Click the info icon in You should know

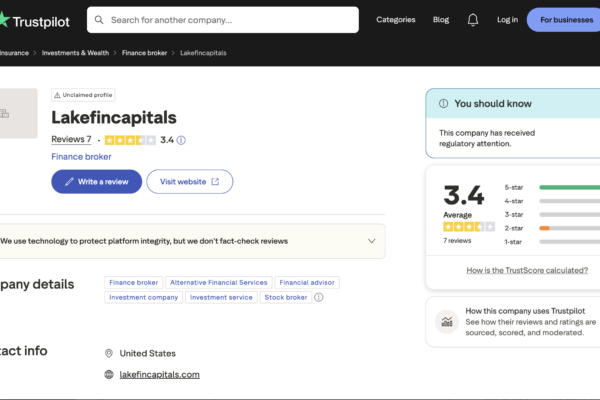coord(443,104)
